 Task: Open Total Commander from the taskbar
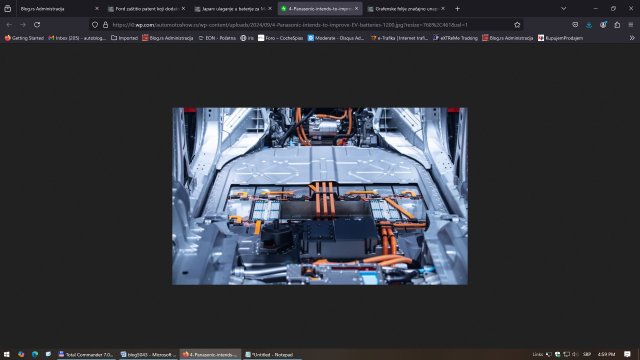[x=86, y=354]
